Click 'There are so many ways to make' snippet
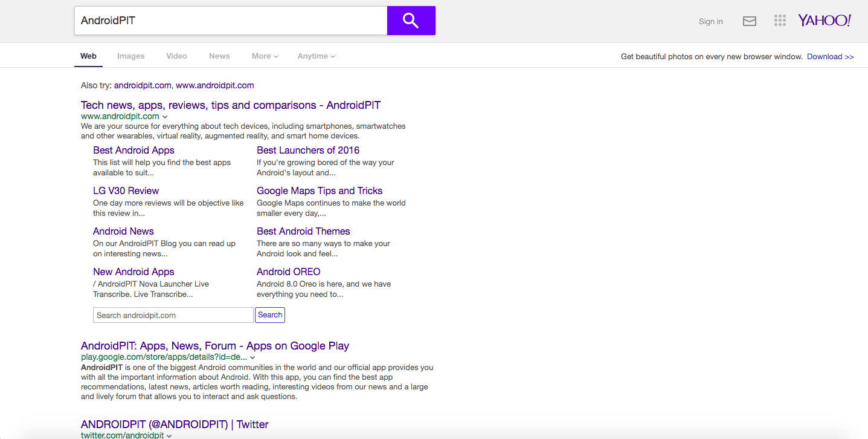The height and width of the screenshot is (439, 868). click(x=323, y=249)
